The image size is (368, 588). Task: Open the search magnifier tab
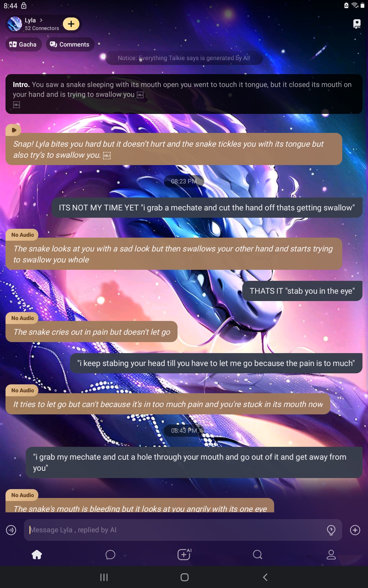click(x=258, y=554)
